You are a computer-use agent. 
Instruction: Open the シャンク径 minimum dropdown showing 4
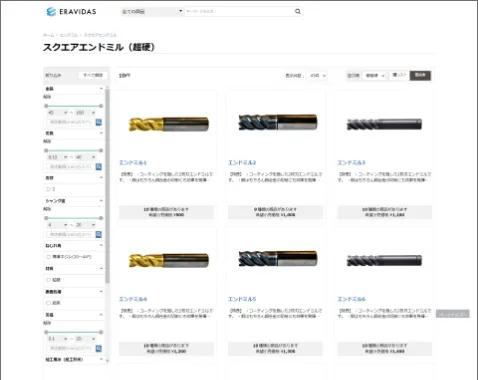click(57, 225)
